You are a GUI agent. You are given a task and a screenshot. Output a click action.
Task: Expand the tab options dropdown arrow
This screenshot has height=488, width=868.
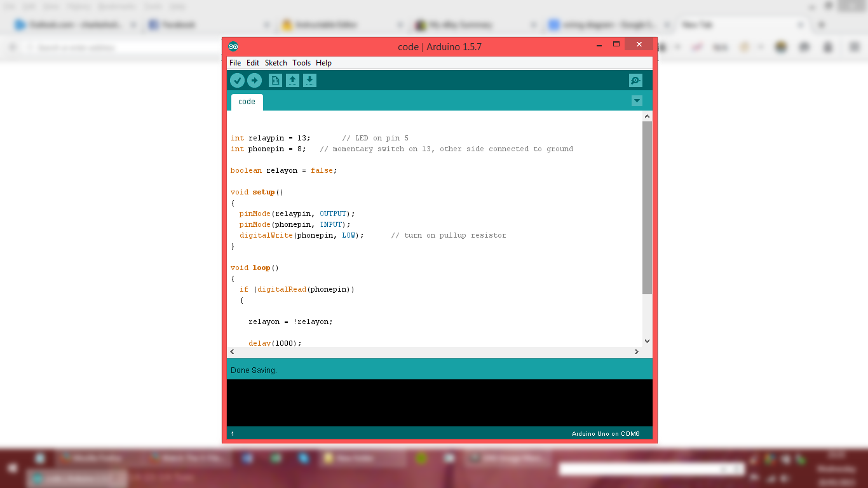pyautogui.click(x=637, y=101)
